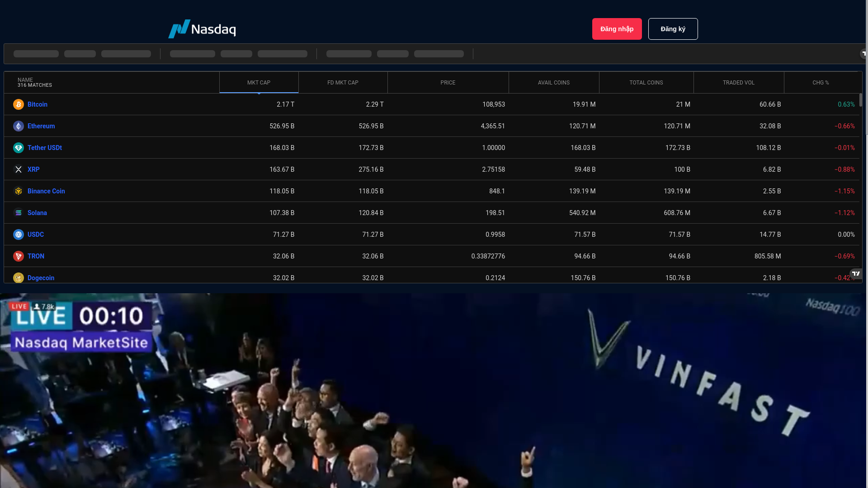Click the Đăng nhập login button
Screen dimensions: 868x488
pos(617,29)
